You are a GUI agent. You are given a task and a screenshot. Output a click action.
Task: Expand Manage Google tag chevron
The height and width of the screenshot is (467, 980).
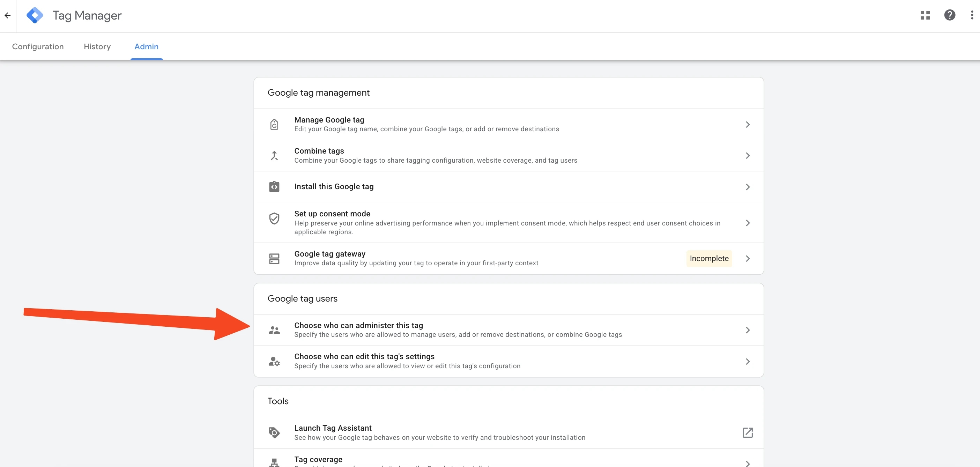point(748,125)
